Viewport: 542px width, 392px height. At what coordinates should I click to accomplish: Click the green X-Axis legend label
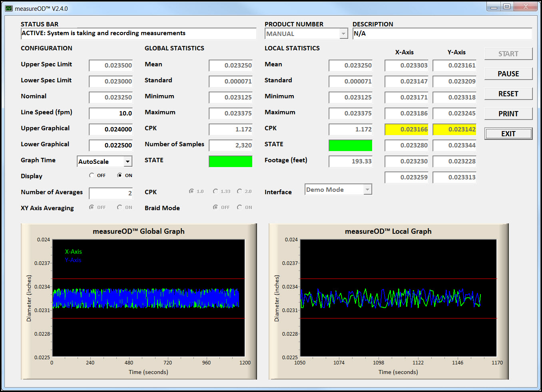coord(73,252)
